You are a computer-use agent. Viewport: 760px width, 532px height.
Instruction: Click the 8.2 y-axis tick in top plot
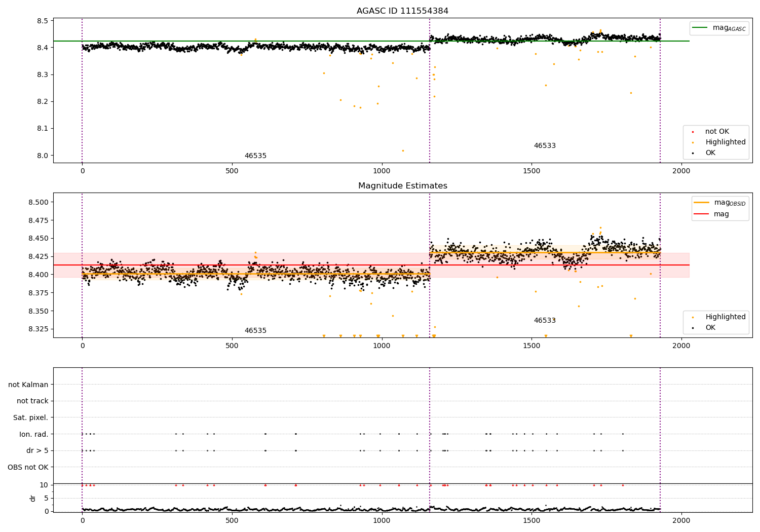pos(43,101)
